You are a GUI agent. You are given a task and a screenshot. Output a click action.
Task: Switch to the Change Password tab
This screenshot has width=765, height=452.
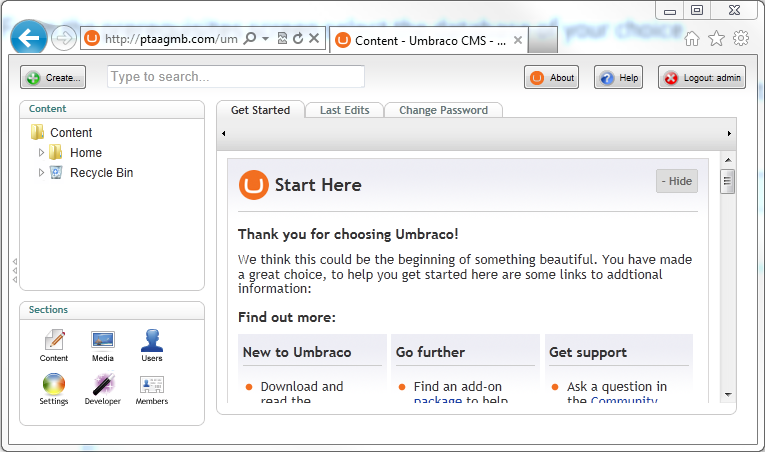point(443,110)
